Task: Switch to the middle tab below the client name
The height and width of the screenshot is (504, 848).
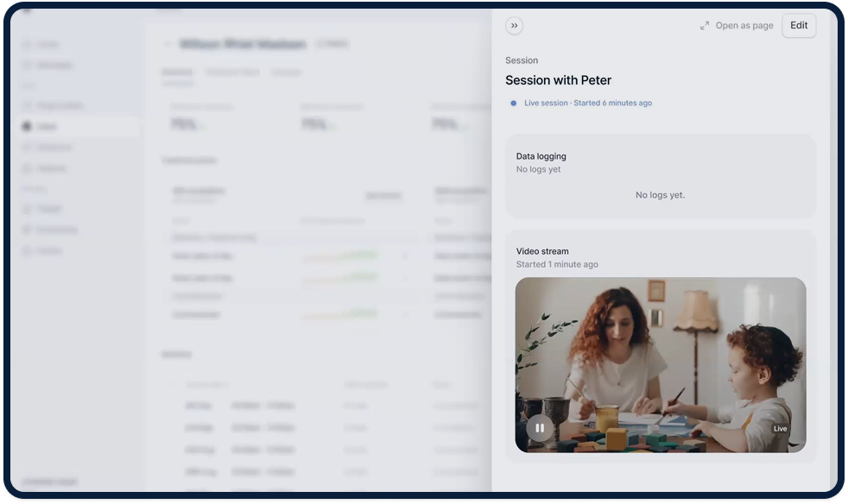Action: (x=232, y=72)
